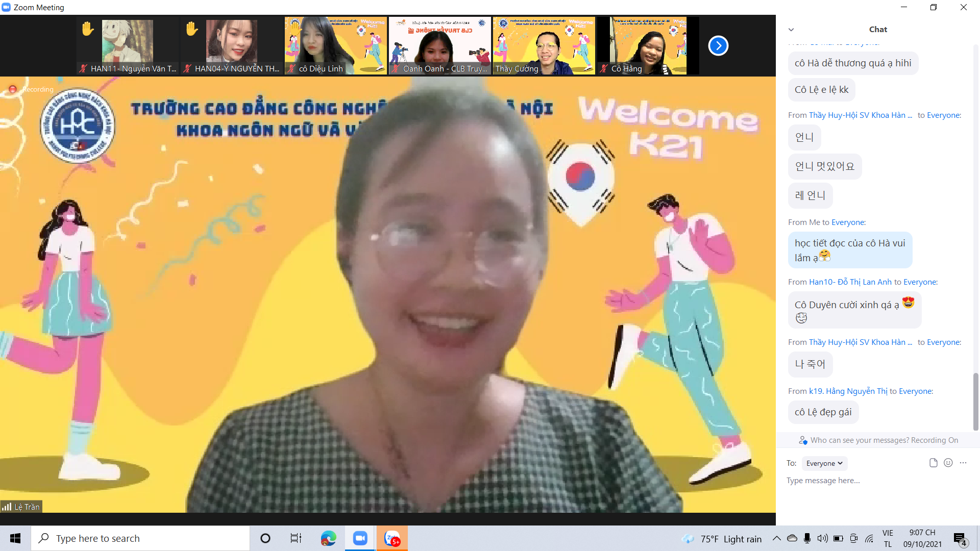The height and width of the screenshot is (551, 980).
Task: Click the Zoom icon in taskbar
Action: 360,538
